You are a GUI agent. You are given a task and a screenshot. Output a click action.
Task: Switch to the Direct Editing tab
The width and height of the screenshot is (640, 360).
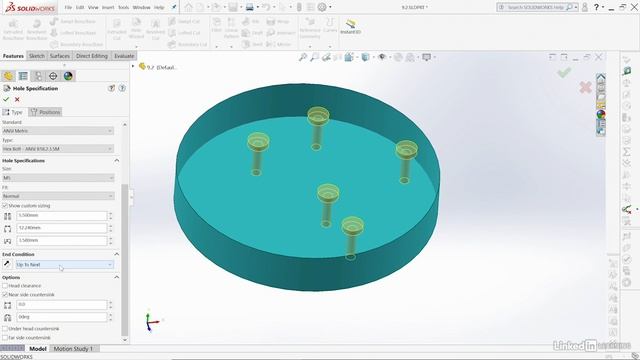pos(92,56)
